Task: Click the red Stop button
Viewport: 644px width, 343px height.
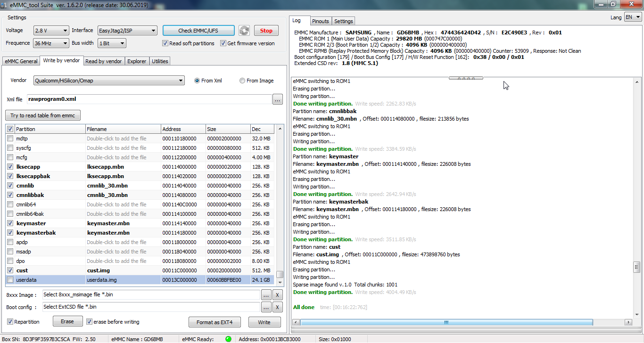Action: [266, 31]
